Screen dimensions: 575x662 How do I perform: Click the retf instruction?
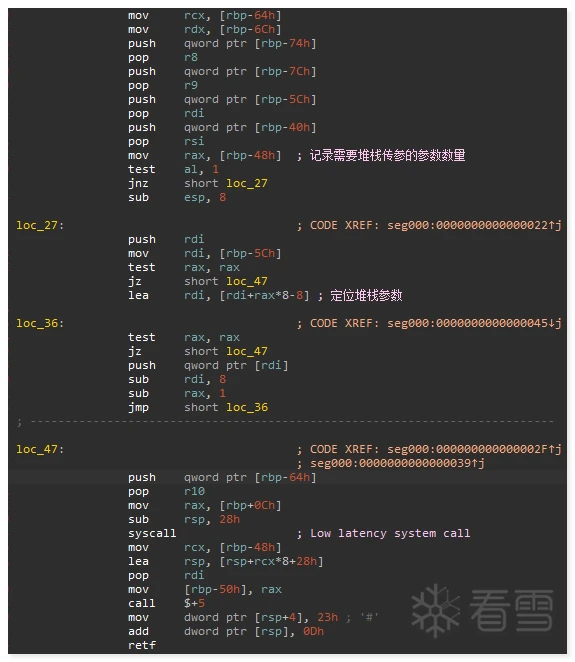tap(142, 645)
